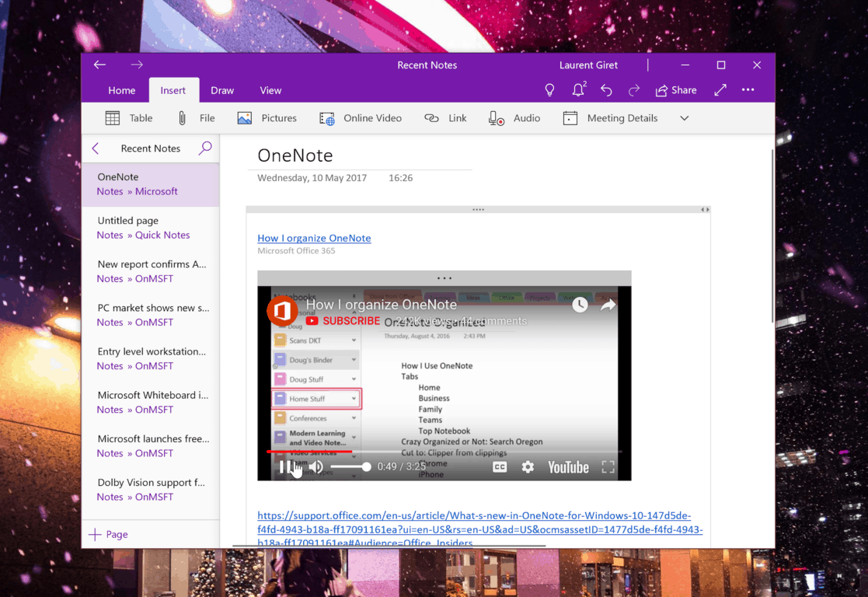Click the red SUBSCRIBE button on video
Viewport: 868px width, 597px height.
pos(343,321)
